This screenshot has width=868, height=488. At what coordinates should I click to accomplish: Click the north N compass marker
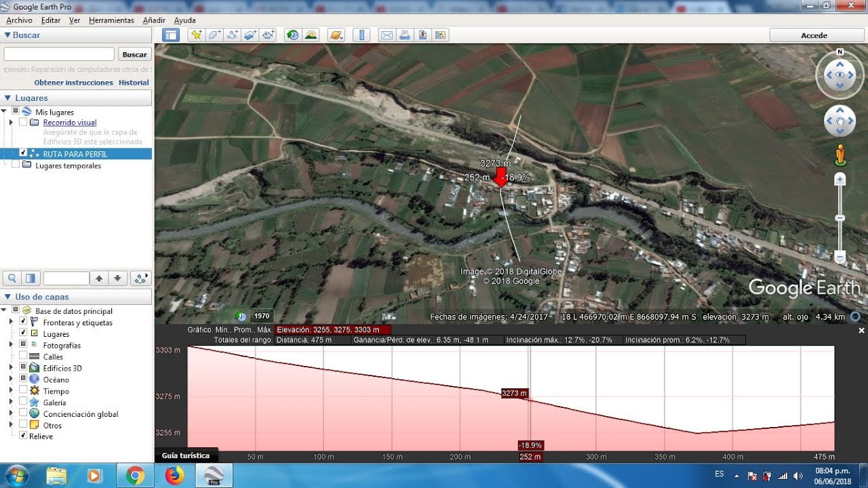pos(840,52)
